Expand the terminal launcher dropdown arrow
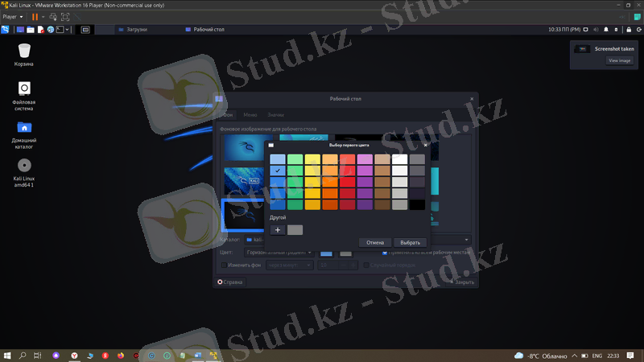The width and height of the screenshot is (644, 362). (x=67, y=30)
